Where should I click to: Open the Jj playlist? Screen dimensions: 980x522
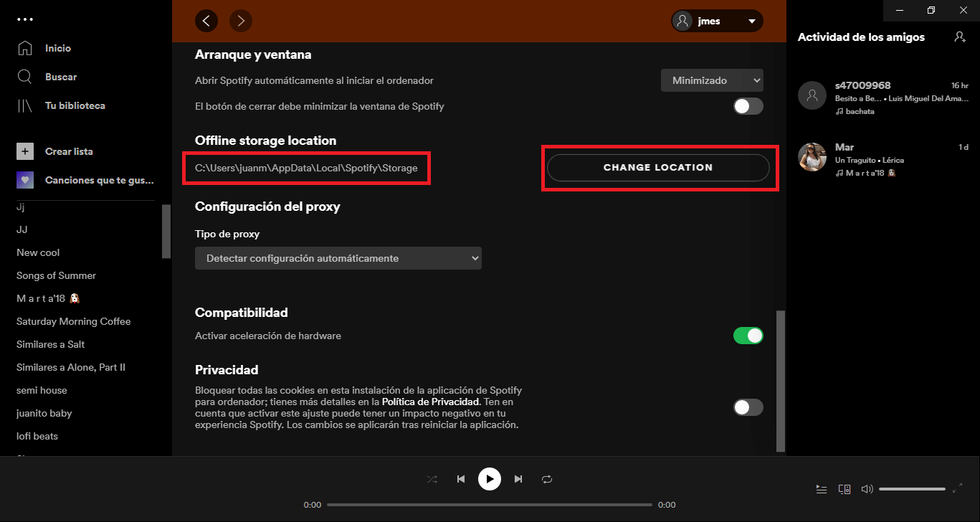click(21, 207)
